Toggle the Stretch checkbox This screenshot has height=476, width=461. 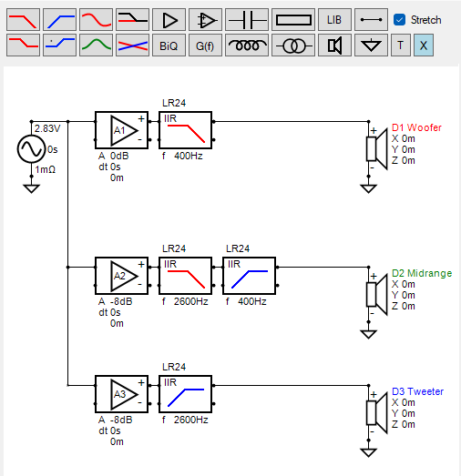(399, 20)
